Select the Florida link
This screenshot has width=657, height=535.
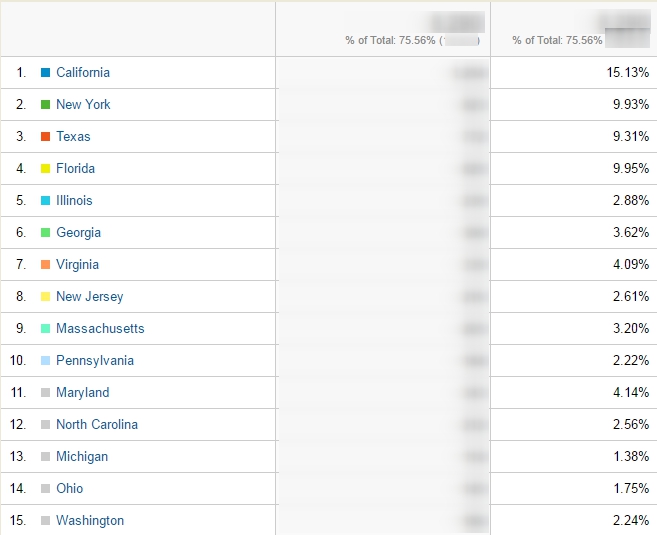[x=75, y=168]
